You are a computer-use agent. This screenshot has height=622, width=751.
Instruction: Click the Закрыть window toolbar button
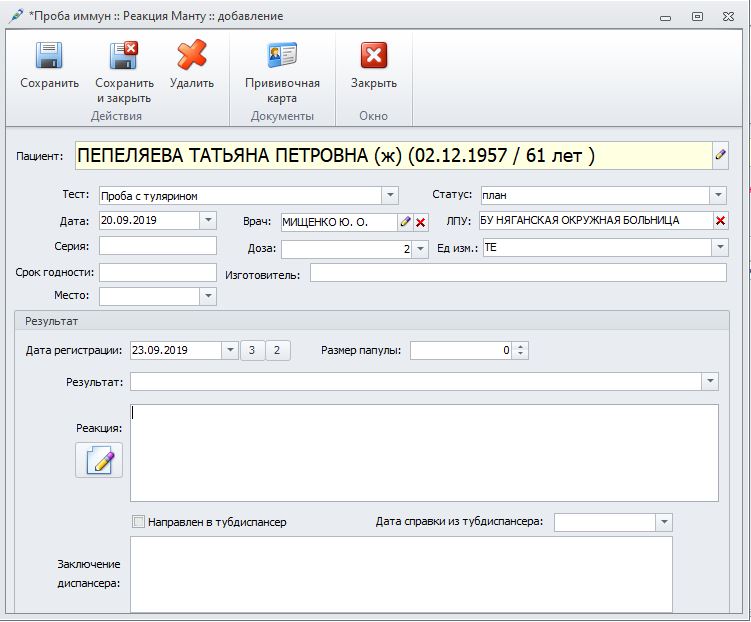373,56
